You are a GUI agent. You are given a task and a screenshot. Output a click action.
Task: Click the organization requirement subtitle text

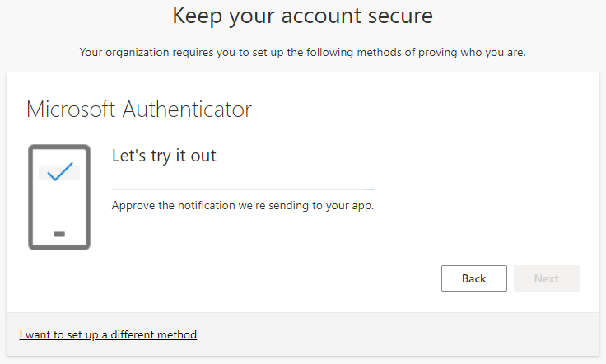coord(302,53)
